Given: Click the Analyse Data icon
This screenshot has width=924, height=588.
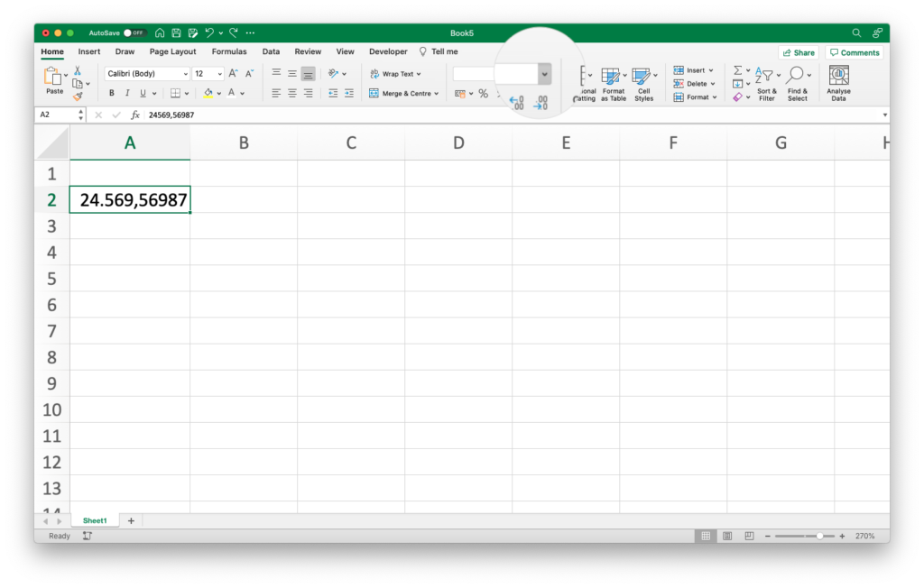Looking at the screenshot, I should click(x=838, y=82).
